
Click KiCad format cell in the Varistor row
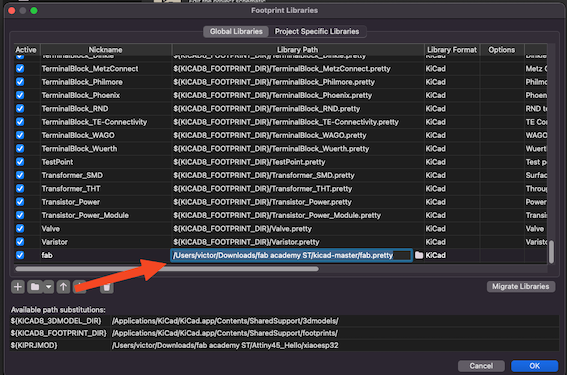452,242
